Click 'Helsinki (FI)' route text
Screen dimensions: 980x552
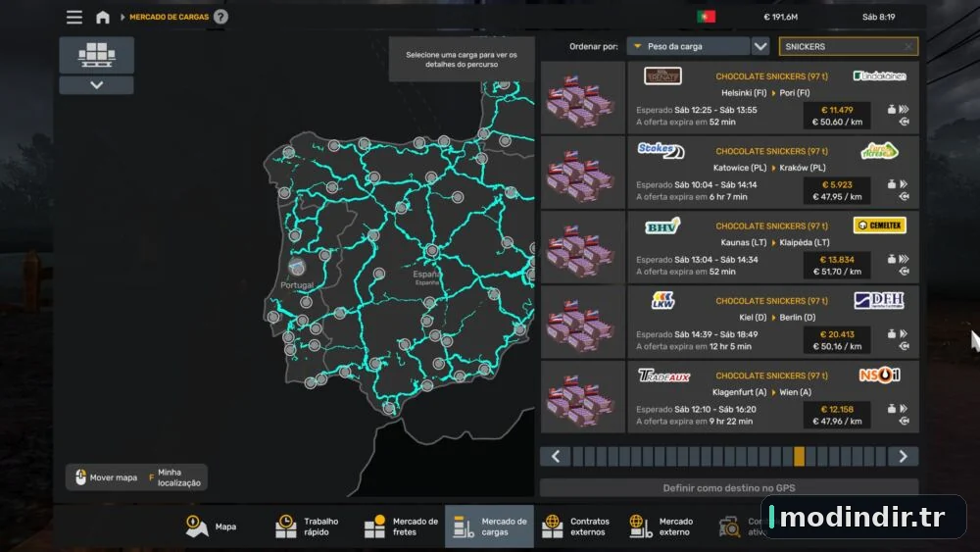[x=744, y=92]
